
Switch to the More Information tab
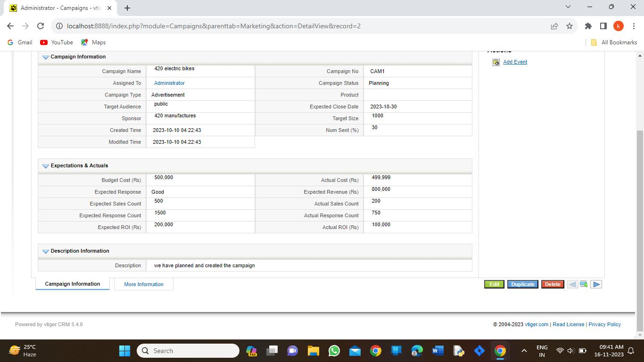point(143,284)
